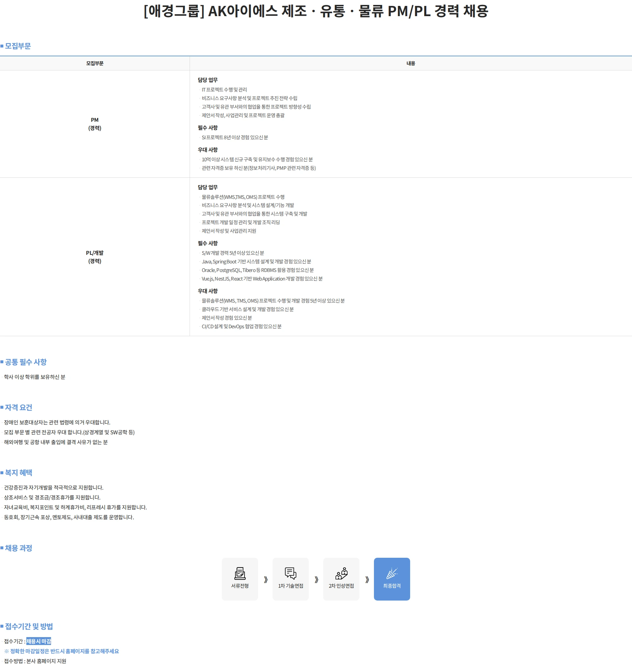
Task: Click the 공통 필수 사항 section heading
Action: coord(26,362)
